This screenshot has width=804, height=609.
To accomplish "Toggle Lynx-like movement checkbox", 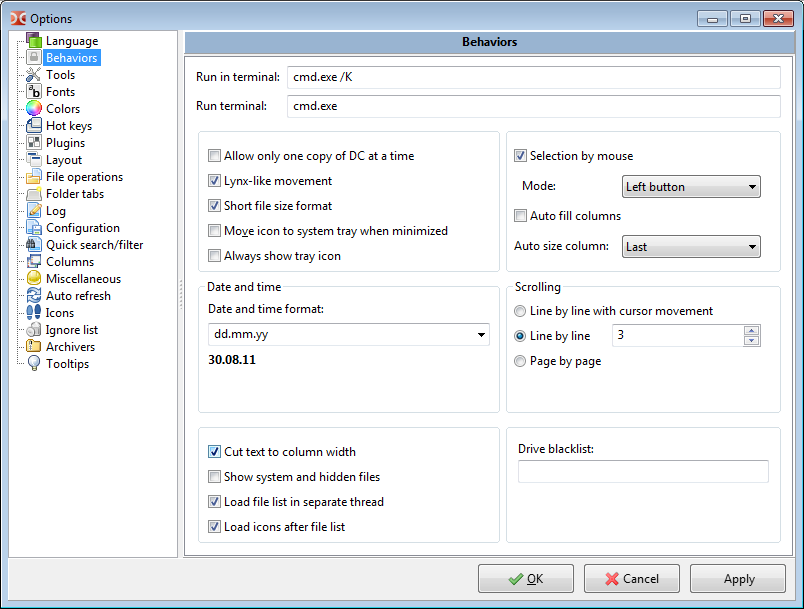I will pyautogui.click(x=214, y=180).
